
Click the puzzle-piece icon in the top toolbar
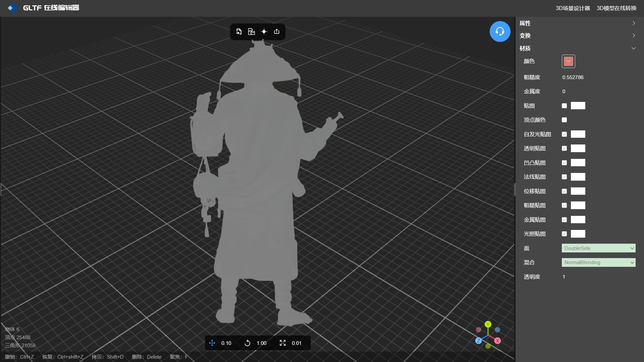[x=251, y=32]
